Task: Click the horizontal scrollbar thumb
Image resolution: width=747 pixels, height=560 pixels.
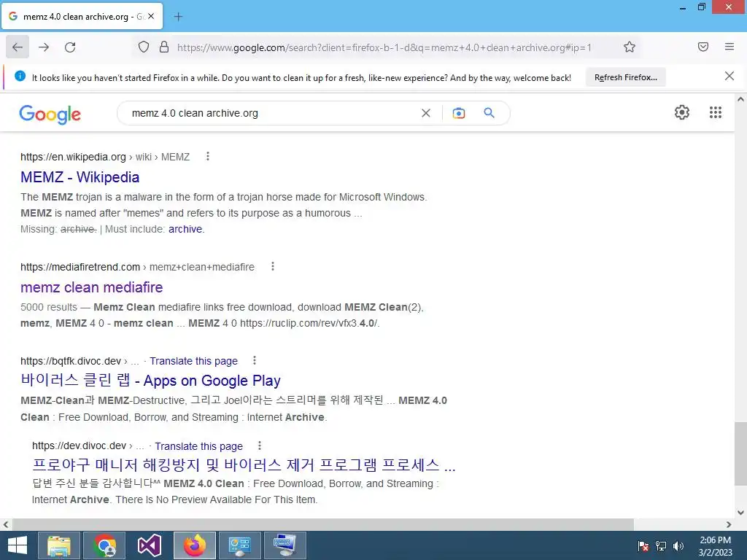Action: pyautogui.click(x=323, y=524)
